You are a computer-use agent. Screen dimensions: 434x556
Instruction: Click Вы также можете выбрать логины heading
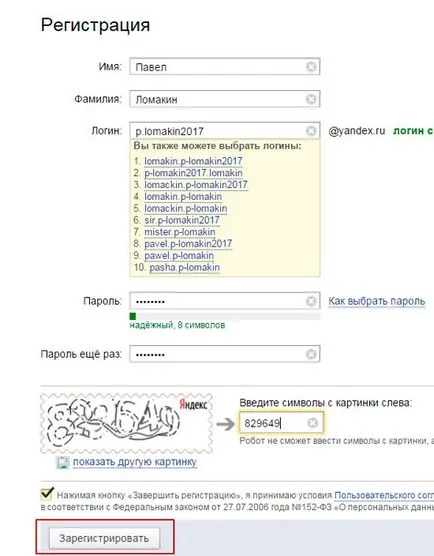coord(217,146)
